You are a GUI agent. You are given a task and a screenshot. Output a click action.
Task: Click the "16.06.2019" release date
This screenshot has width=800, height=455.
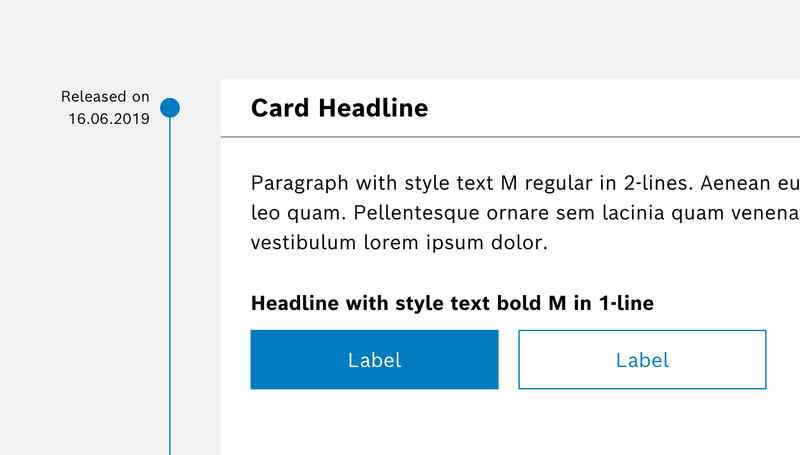[109, 119]
